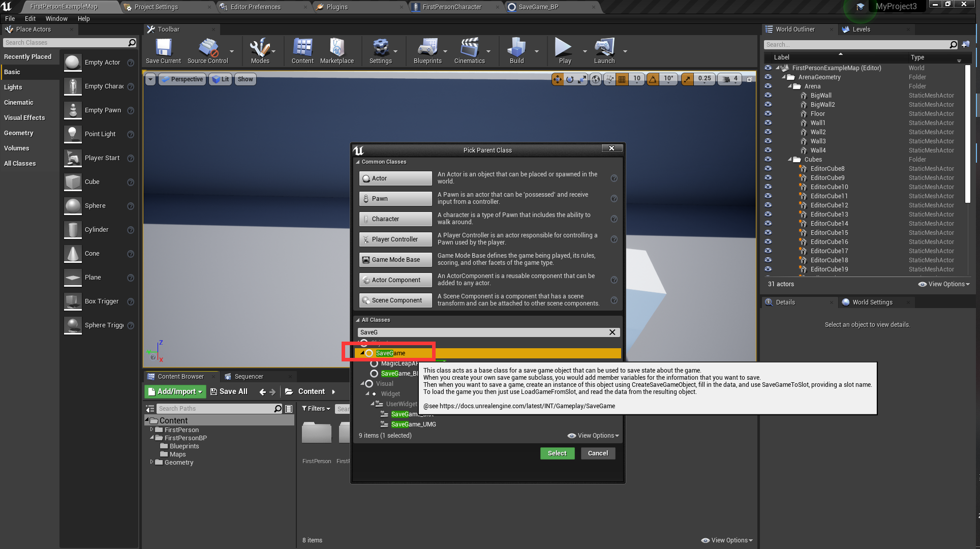Viewport: 980px width, 549px height.
Task: Toggle visibility of Wall1 actor
Action: tap(768, 123)
